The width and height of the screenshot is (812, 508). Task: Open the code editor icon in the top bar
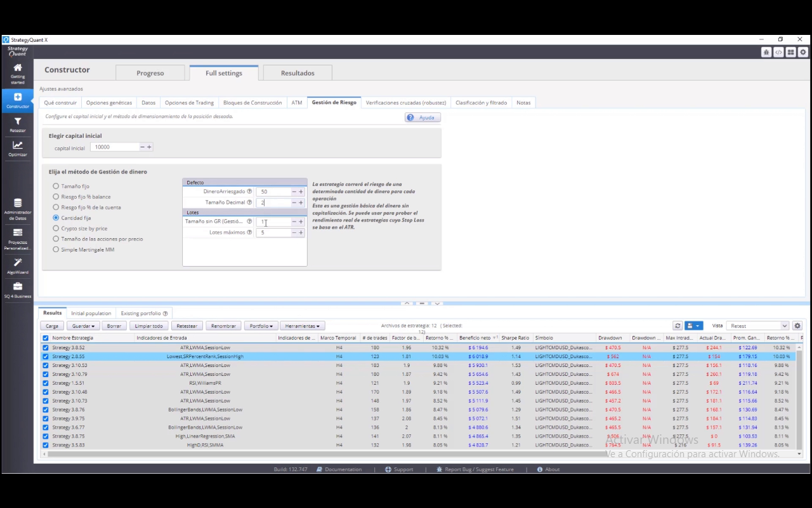(778, 52)
